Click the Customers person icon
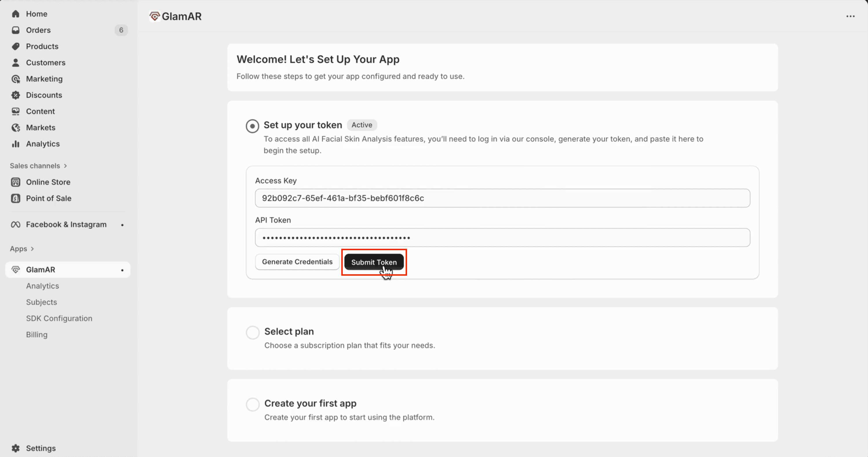The width and height of the screenshot is (868, 457). tap(16, 63)
